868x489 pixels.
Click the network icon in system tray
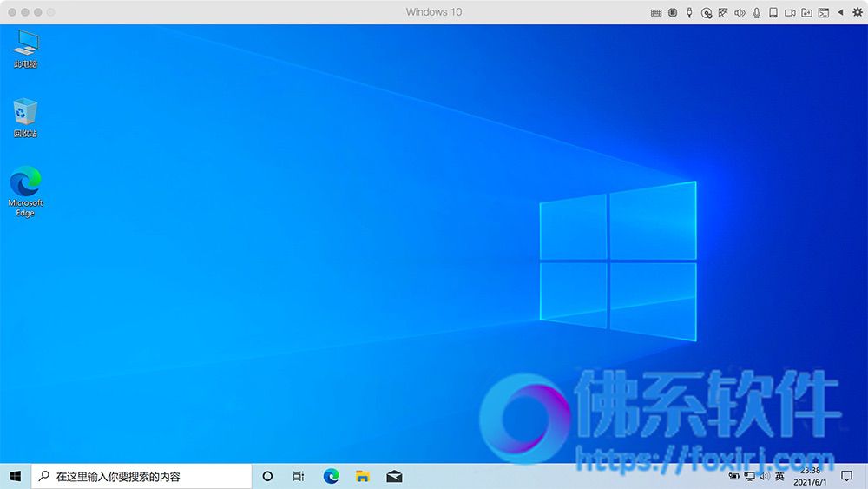(x=750, y=476)
